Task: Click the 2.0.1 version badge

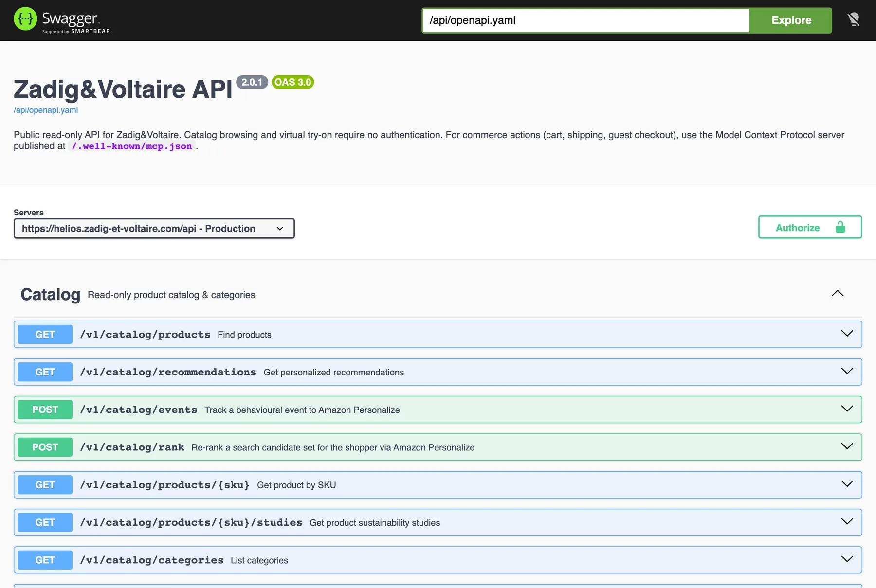Action: point(252,82)
